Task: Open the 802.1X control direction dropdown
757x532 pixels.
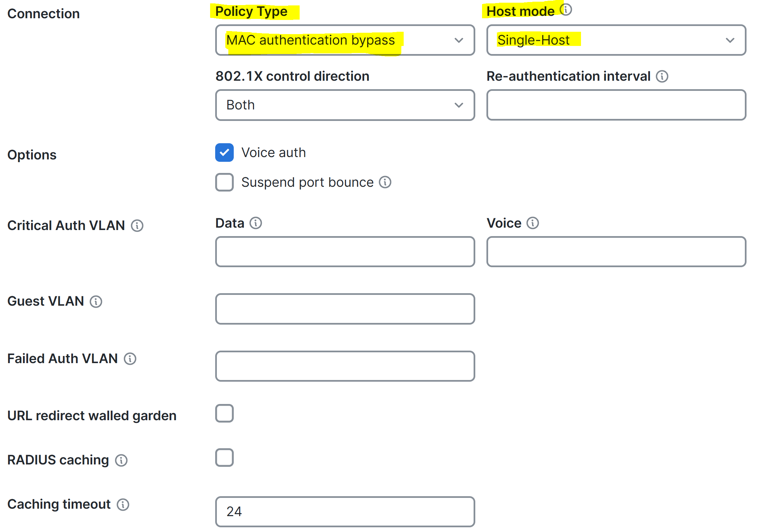Action: point(345,105)
